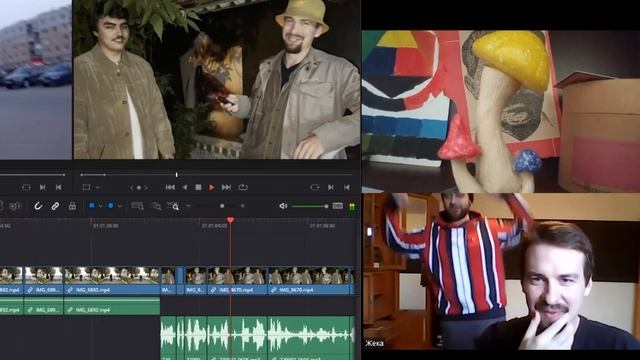The width and height of the screenshot is (640, 360).
Task: Click the red playhead on the timeline ruler
Action: (230, 220)
